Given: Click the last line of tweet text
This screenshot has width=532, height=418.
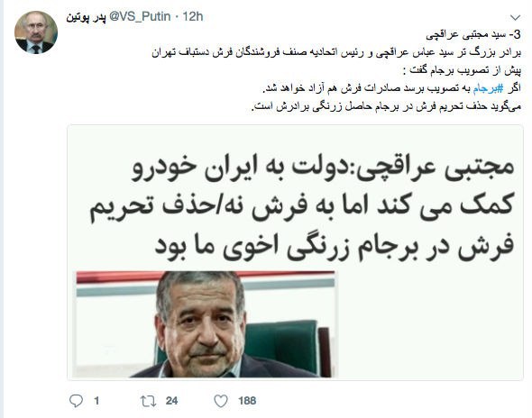Looking at the screenshot, I should point(386,107).
